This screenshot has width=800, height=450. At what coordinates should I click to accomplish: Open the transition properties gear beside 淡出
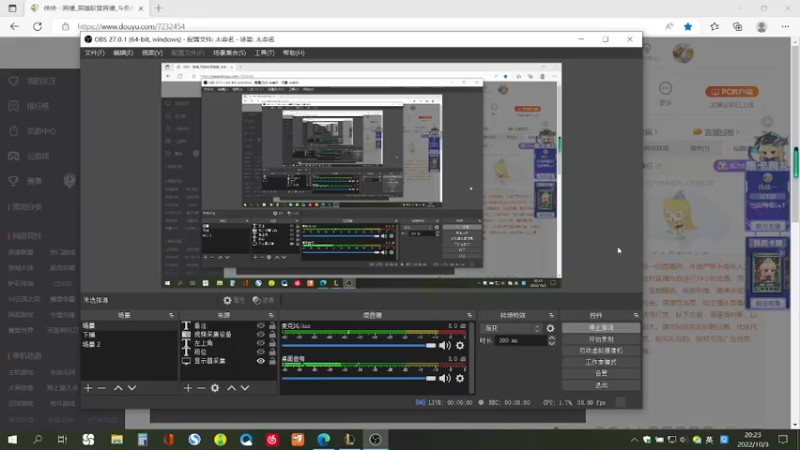click(x=550, y=329)
